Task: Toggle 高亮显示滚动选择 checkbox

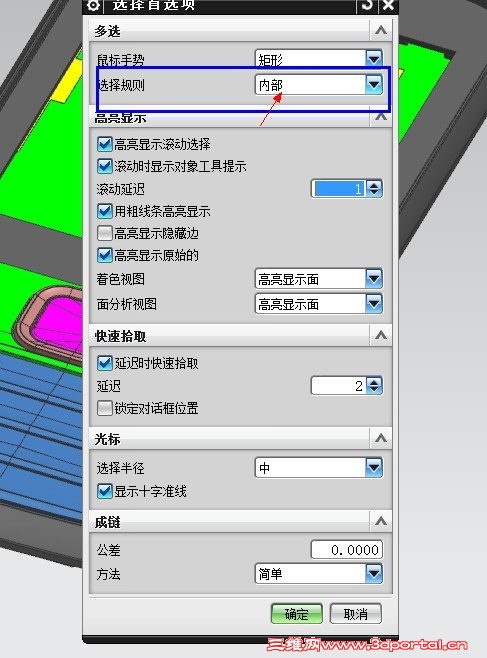Action: tap(104, 144)
